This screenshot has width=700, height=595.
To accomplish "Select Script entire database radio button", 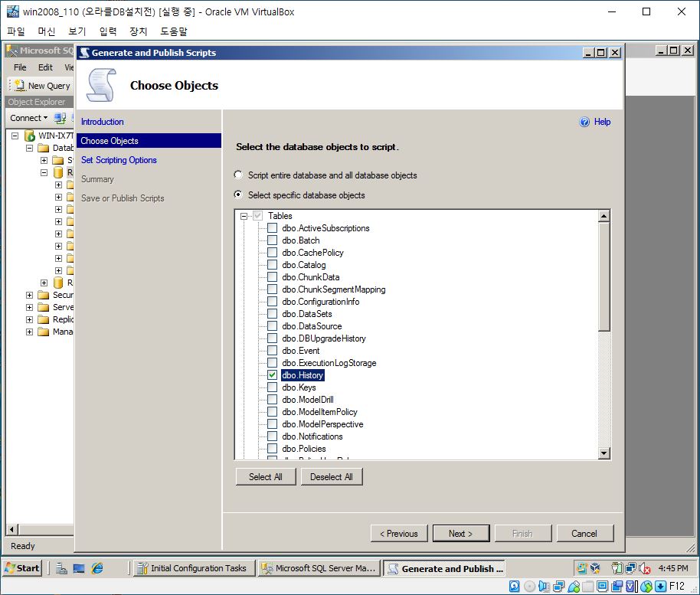I will click(238, 175).
